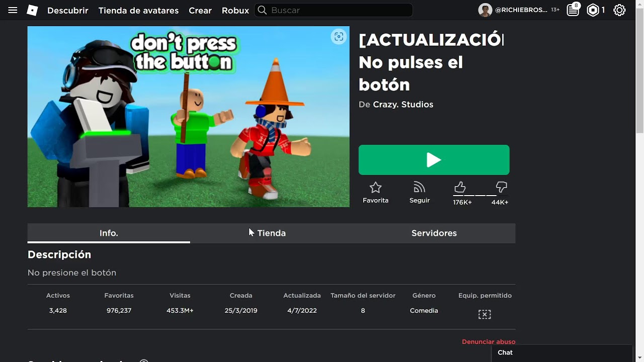This screenshot has height=362, width=644.
Task: Click the 44K+ dislikes count
Action: [x=500, y=202]
